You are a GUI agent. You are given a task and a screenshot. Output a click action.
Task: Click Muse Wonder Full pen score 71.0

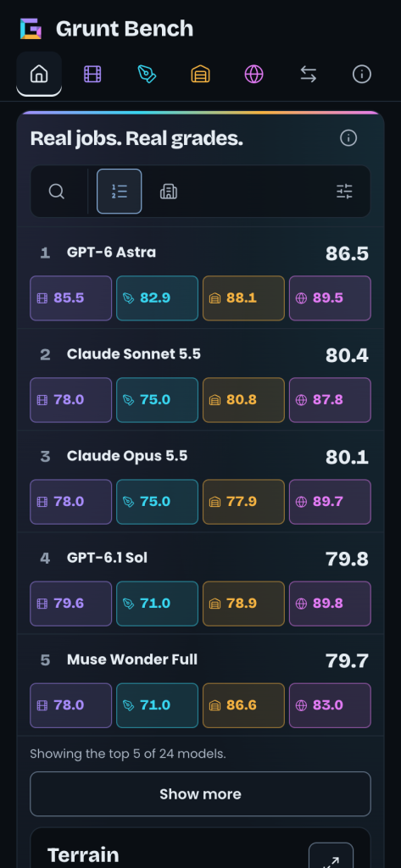pos(158,705)
